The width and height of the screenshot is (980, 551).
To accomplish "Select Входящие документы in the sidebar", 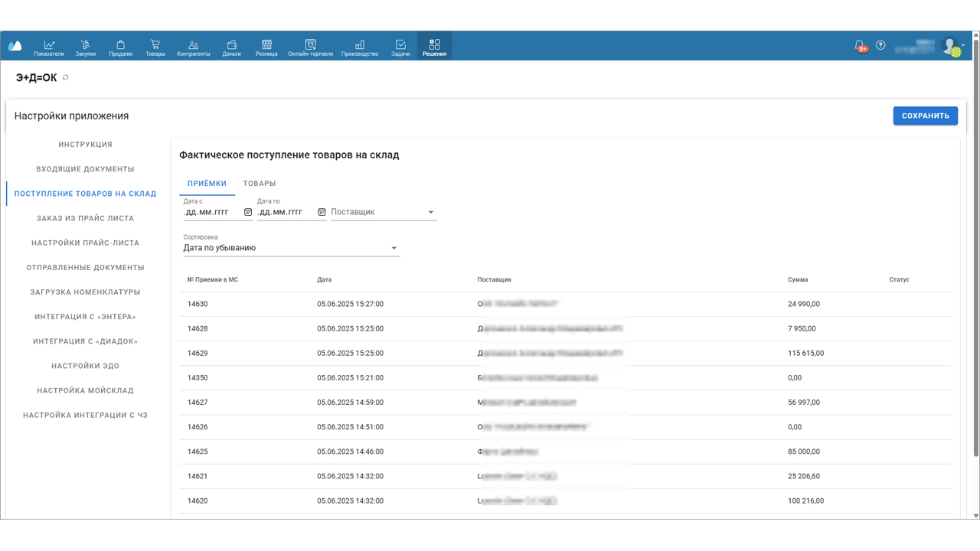I will point(85,169).
